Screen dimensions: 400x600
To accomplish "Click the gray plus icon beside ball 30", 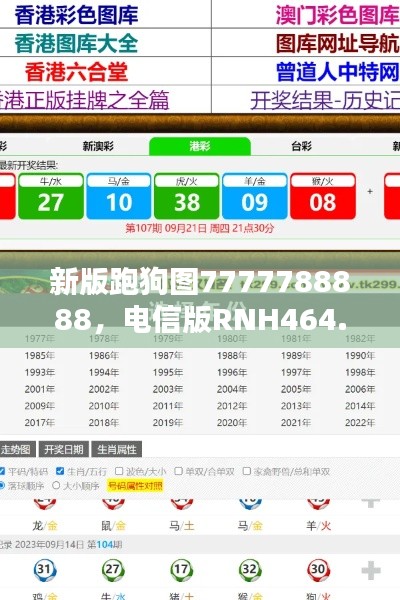I will coord(371,571).
